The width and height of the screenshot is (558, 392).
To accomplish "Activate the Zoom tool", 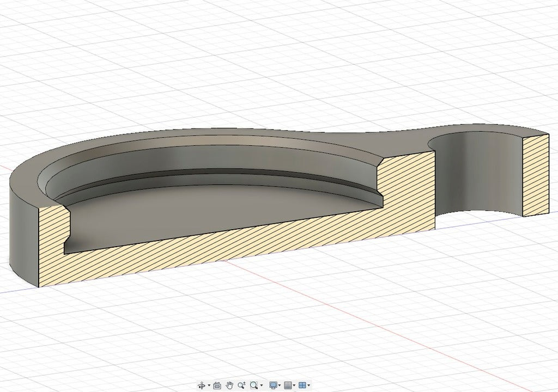I will point(241,385).
